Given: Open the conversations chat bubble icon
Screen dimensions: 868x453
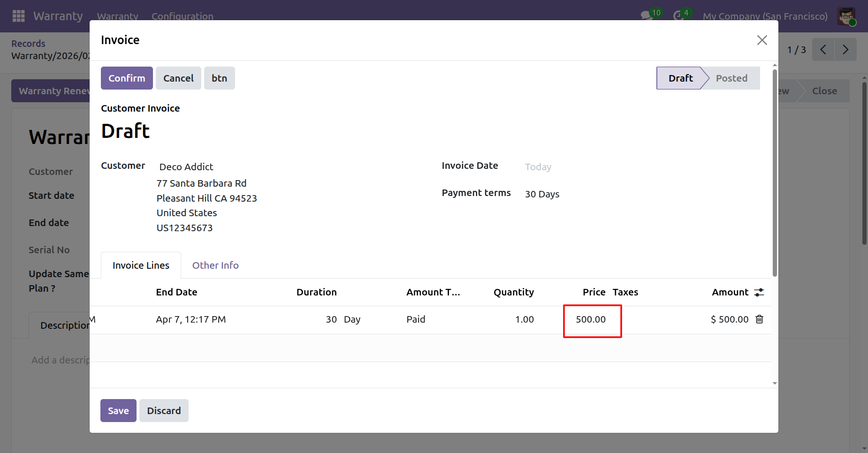Looking at the screenshot, I should click(647, 15).
